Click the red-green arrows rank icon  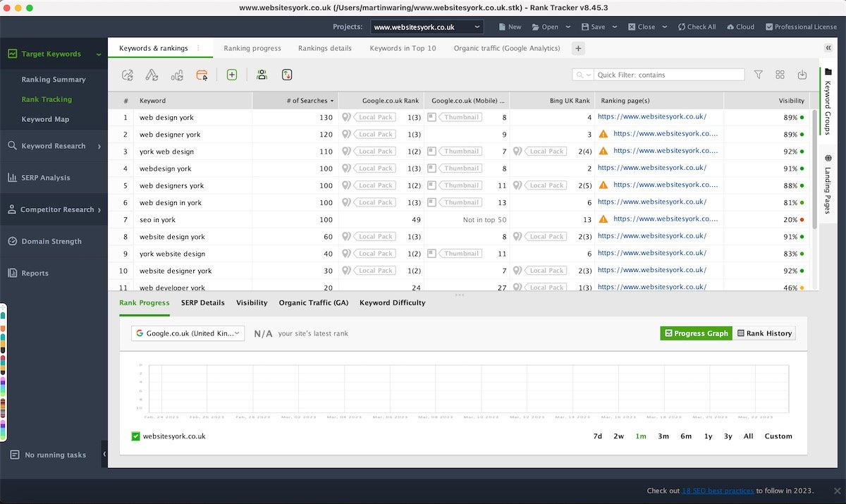point(286,75)
